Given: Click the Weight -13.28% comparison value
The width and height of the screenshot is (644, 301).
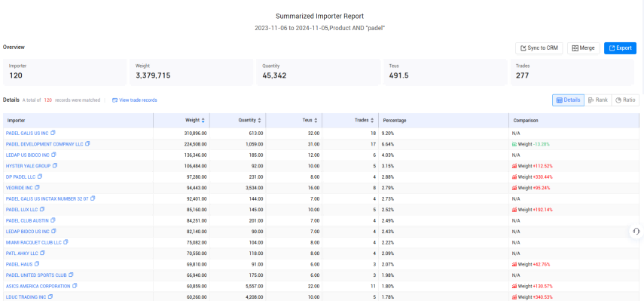Looking at the screenshot, I should 533,144.
